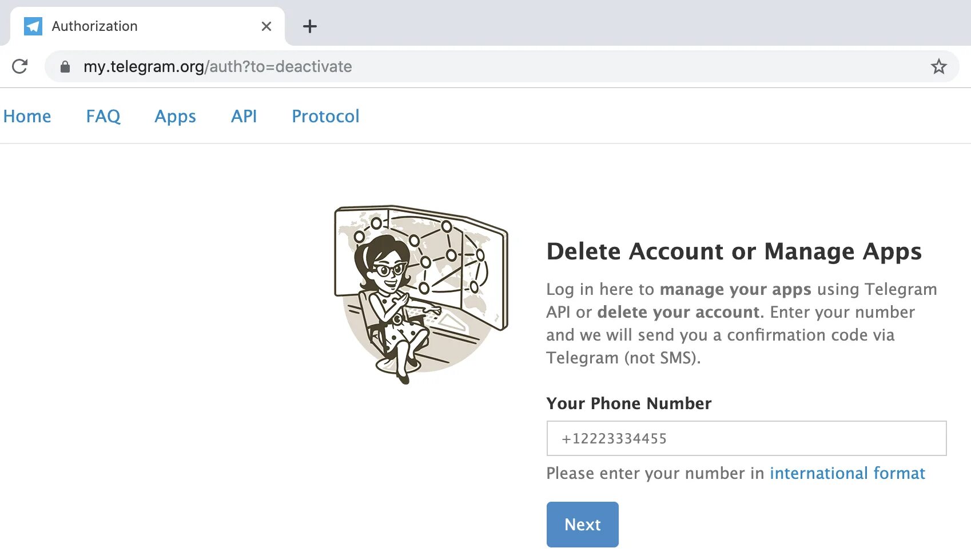The height and width of the screenshot is (560, 971).
Task: Bookmark this page with the star icon
Action: click(x=938, y=67)
